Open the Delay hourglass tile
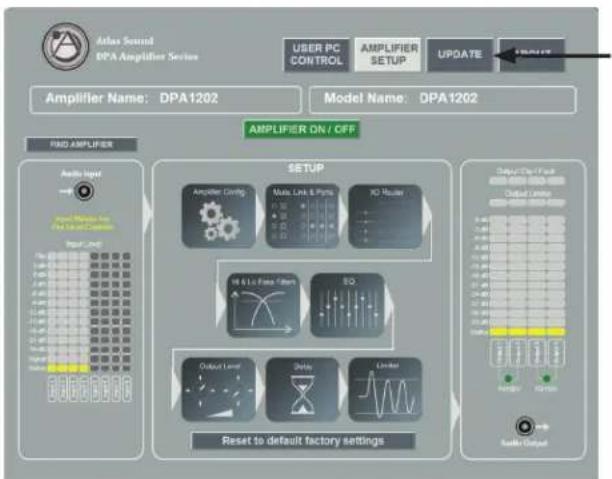 [x=302, y=389]
